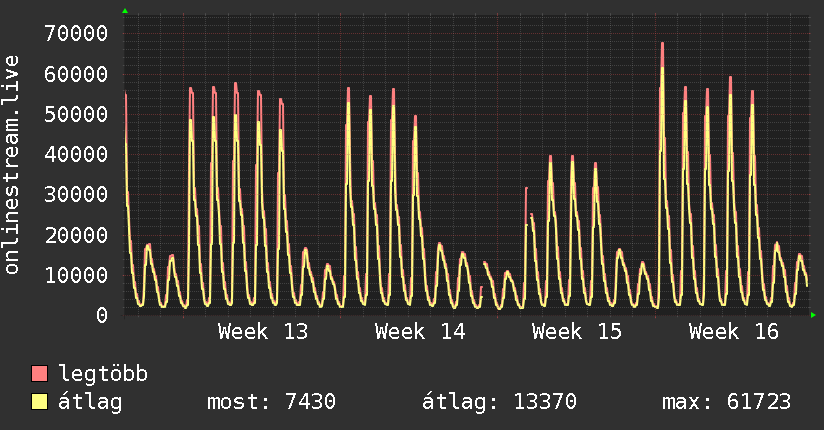Click the 30000 y-axis label
Viewport: 824px width, 430px height.
(76, 194)
